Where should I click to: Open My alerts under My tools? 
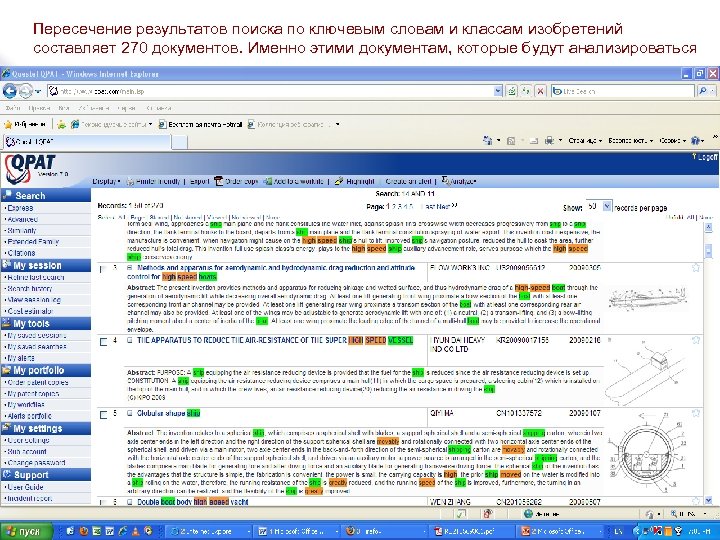click(20, 358)
